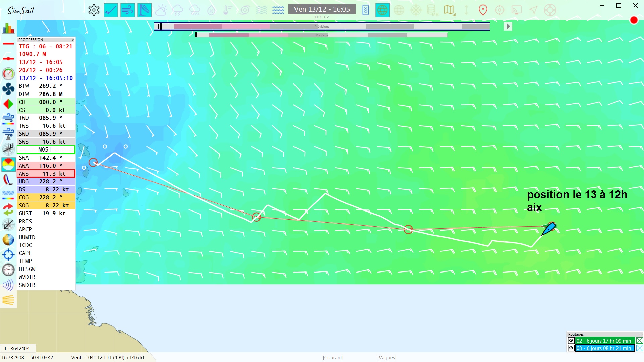
Task: Toggle the windsock icon in the toolbar
Action: click(144, 10)
